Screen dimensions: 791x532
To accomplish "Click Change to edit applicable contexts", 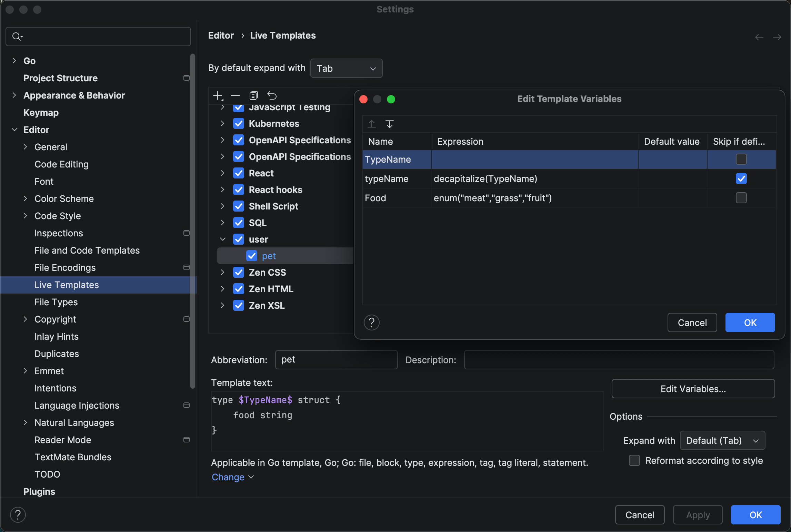I will [228, 477].
